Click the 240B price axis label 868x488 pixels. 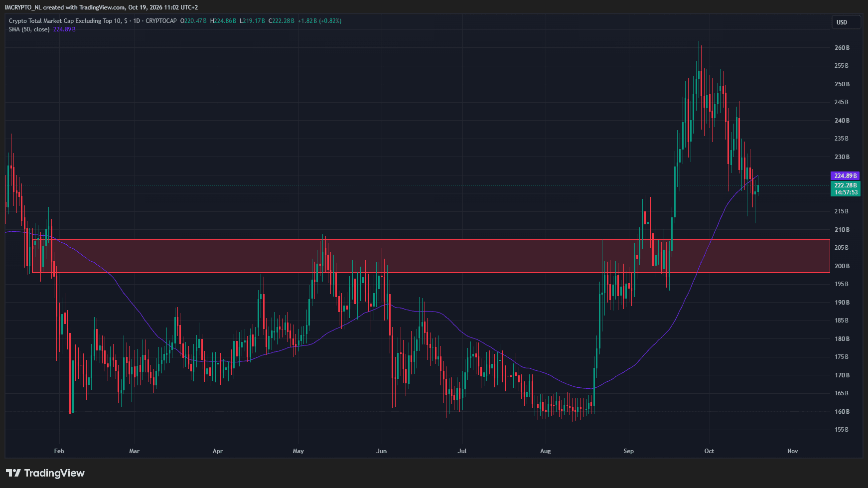click(842, 121)
